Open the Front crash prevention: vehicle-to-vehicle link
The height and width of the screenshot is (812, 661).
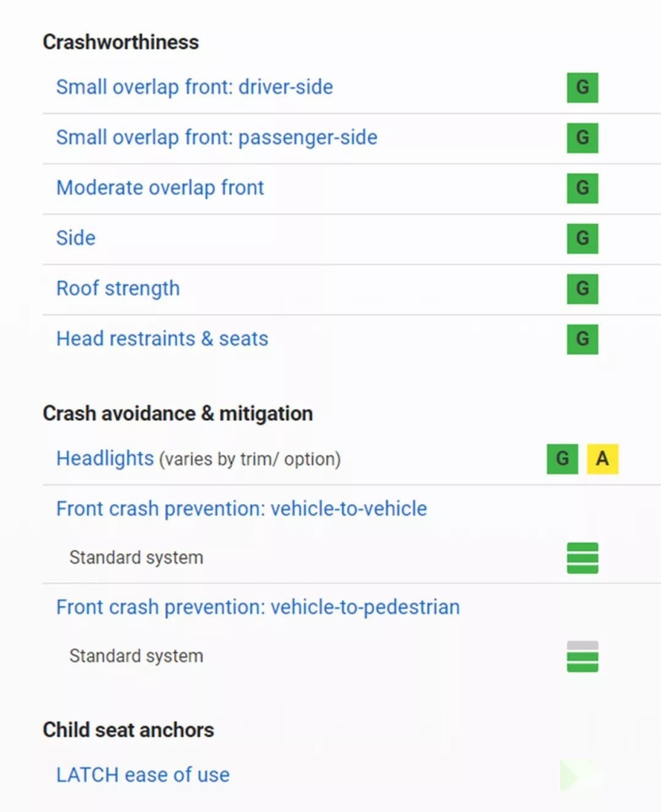tap(241, 509)
